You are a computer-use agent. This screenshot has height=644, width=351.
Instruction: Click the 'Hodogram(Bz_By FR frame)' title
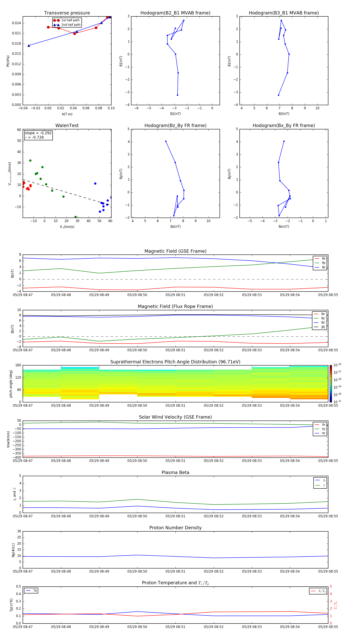tap(175, 125)
